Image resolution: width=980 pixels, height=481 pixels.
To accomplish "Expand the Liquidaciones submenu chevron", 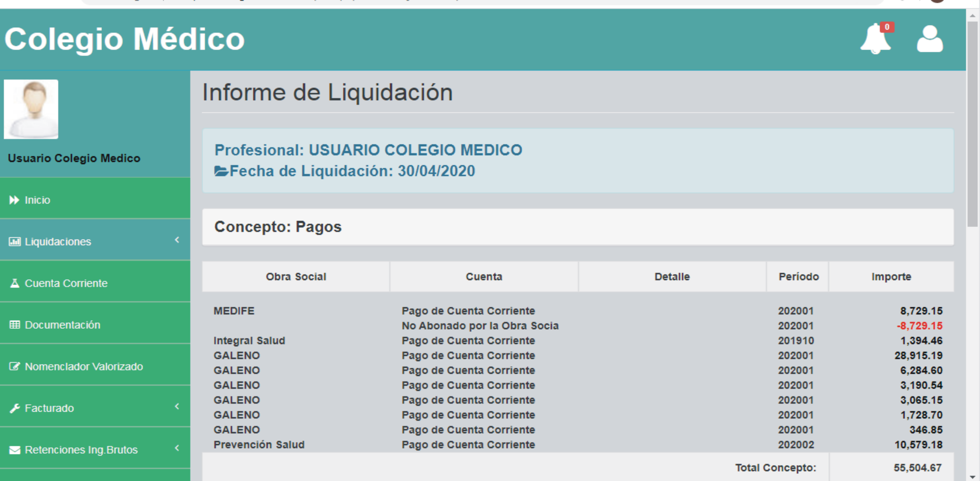I will point(177,240).
